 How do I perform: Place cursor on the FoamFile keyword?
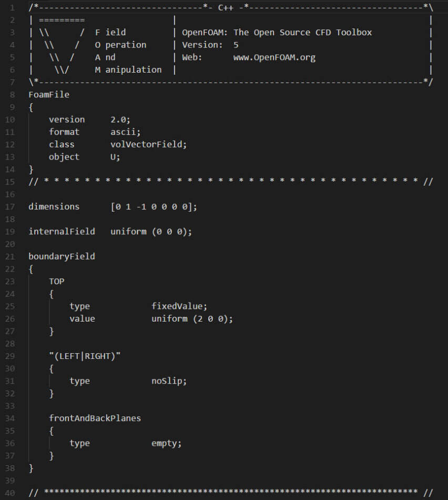click(x=49, y=95)
